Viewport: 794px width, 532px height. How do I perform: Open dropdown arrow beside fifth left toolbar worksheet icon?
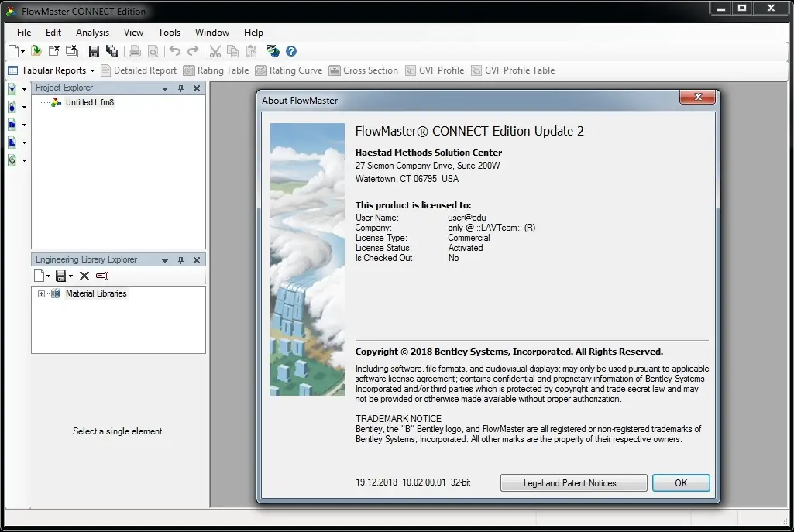(24, 161)
